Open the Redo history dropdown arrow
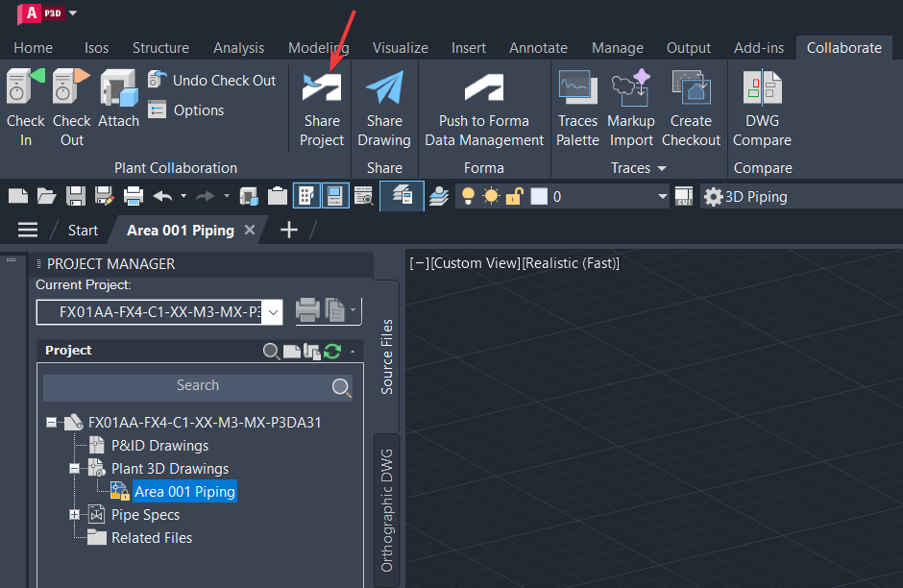 (227, 196)
